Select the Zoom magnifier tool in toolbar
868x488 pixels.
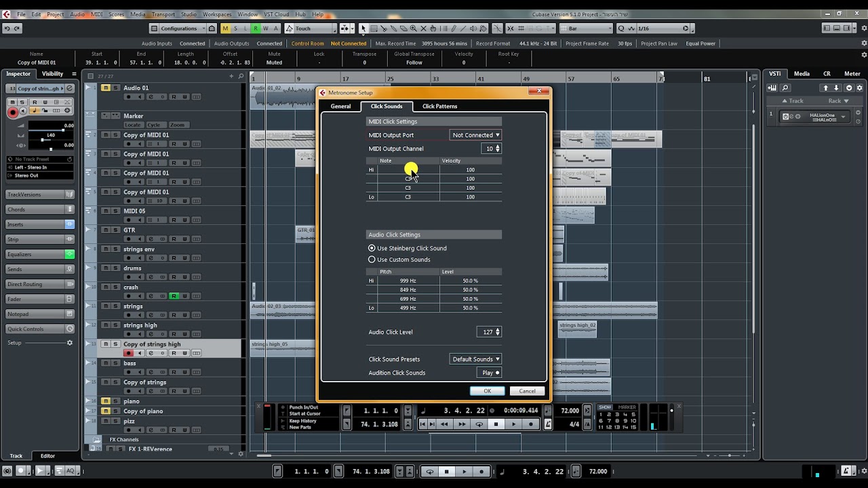pos(413,28)
